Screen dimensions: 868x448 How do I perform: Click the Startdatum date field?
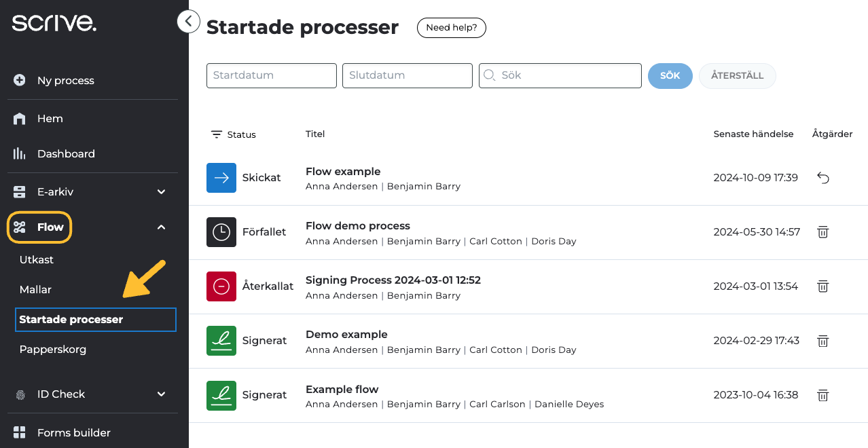point(271,75)
